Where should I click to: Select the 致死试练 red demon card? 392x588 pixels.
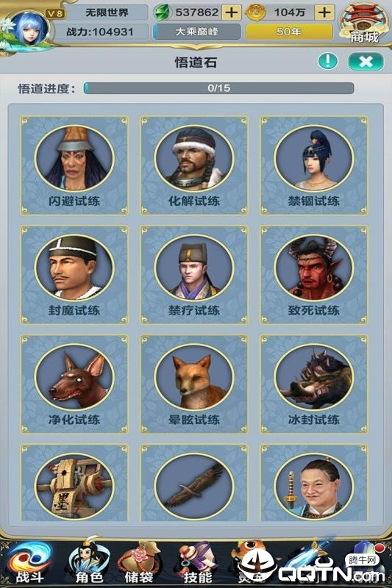(x=314, y=275)
